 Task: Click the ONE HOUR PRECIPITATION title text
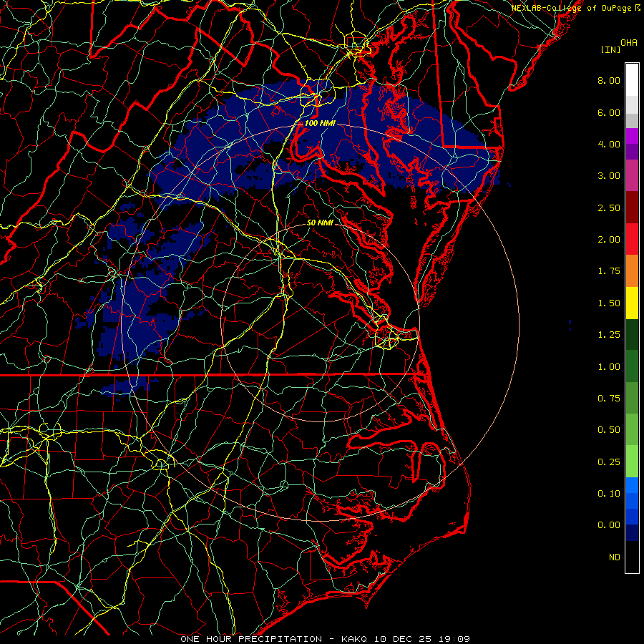[x=251, y=639]
